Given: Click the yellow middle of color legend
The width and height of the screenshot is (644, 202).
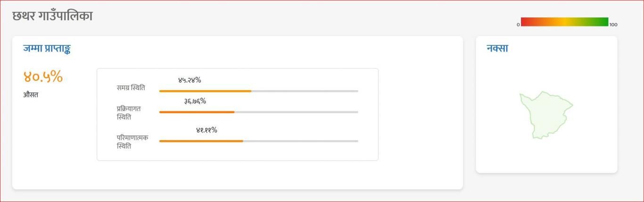Looking at the screenshot, I should pos(565,22).
